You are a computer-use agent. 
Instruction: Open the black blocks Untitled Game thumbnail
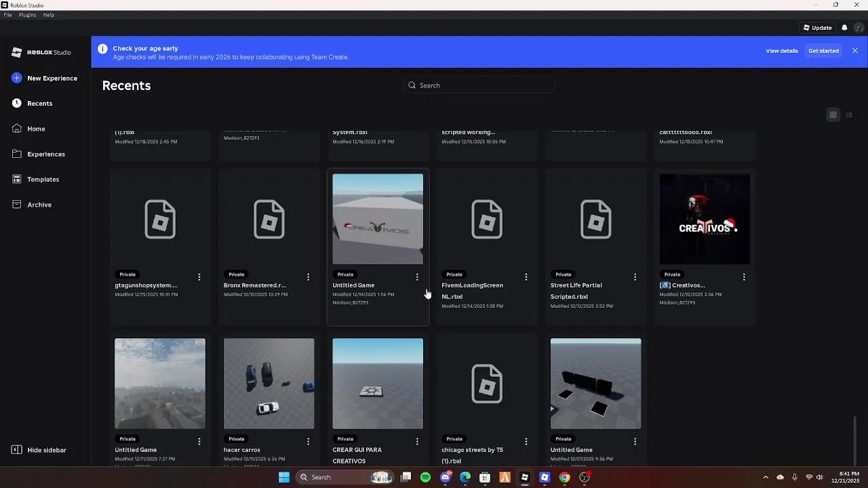[596, 384]
